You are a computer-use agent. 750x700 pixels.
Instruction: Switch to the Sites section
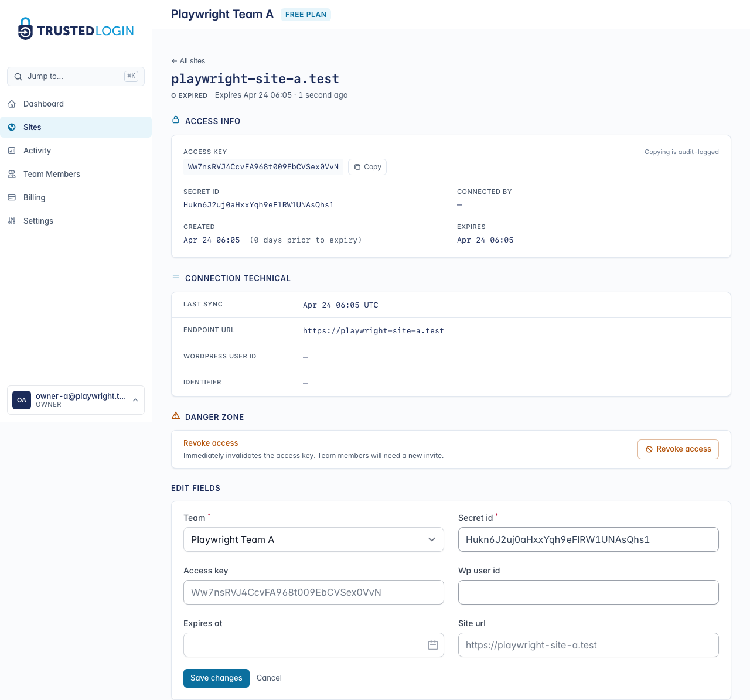pos(32,127)
